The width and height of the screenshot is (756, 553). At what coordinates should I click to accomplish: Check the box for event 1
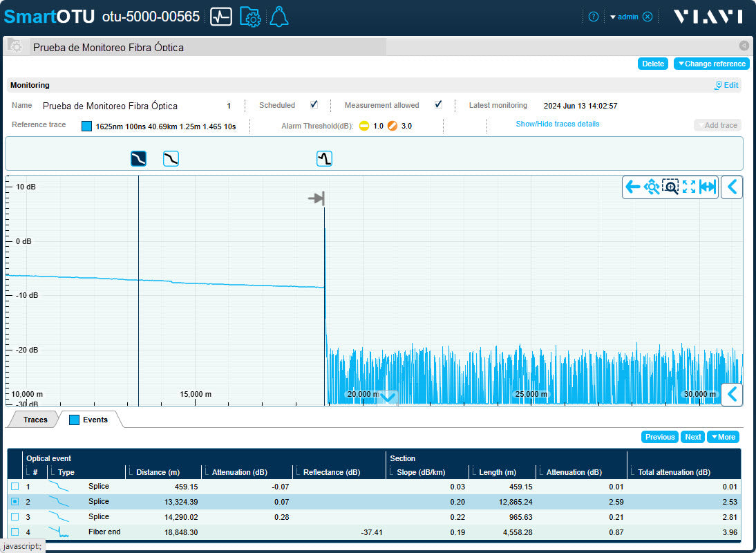click(x=15, y=487)
